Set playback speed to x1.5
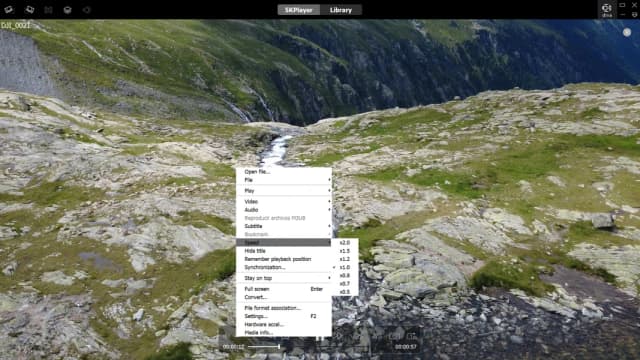 [345, 251]
